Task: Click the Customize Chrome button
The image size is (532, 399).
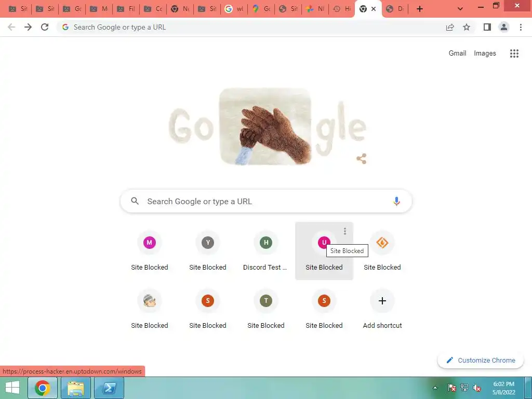Action: click(x=481, y=361)
